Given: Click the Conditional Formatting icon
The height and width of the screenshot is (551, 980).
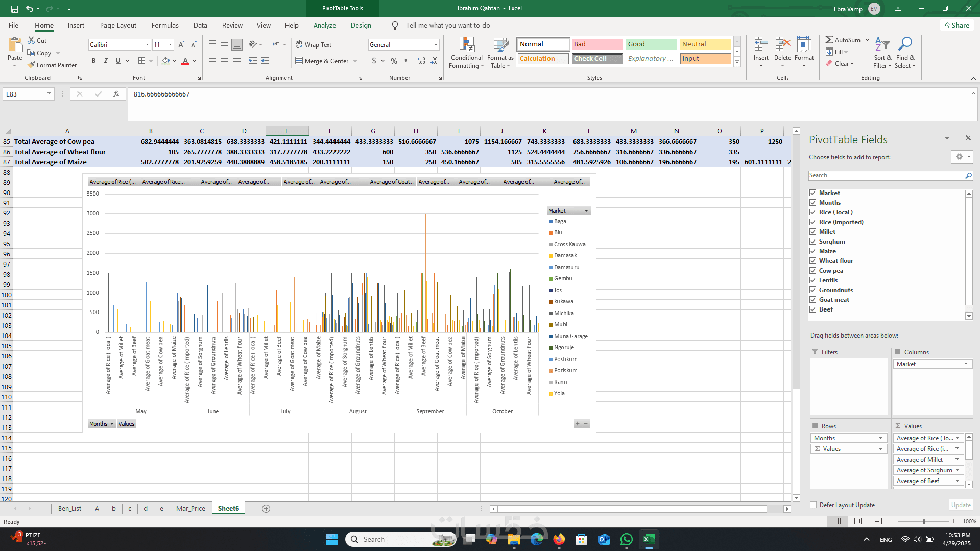Looking at the screenshot, I should tap(466, 45).
